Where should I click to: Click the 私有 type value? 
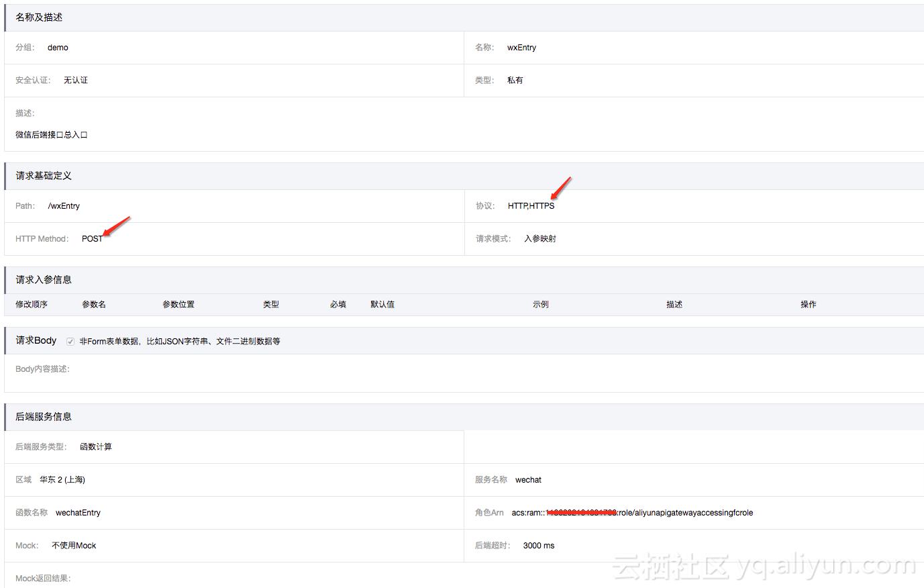pyautogui.click(x=515, y=81)
